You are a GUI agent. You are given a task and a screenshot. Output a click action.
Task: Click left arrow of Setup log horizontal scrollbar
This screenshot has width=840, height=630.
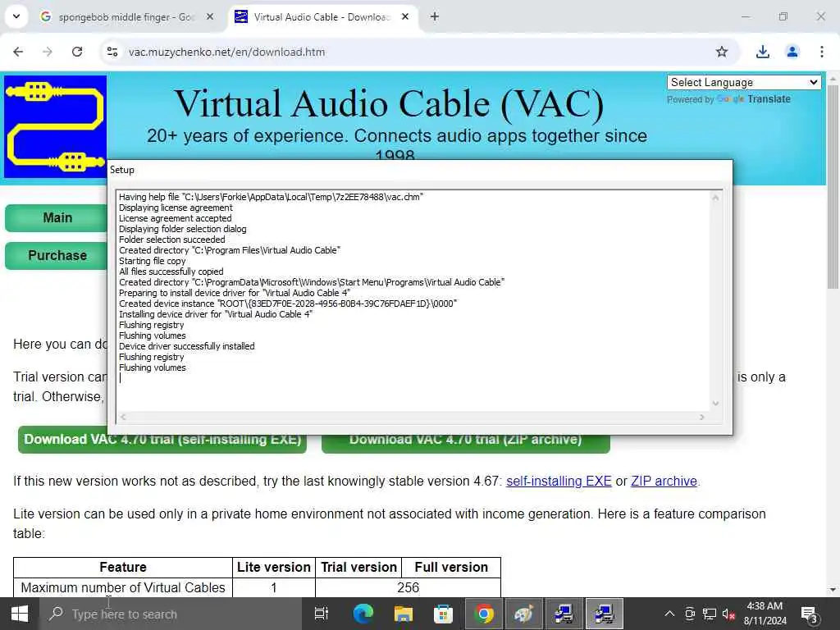123,417
